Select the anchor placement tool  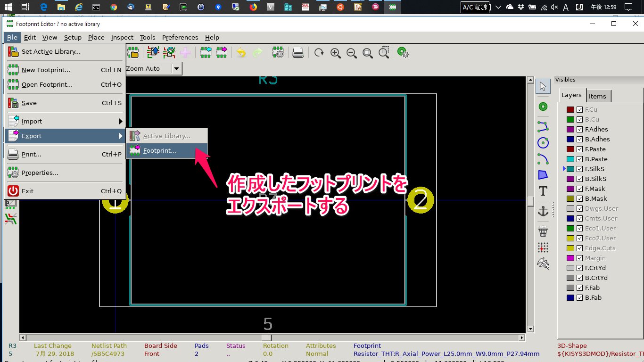pos(543,212)
